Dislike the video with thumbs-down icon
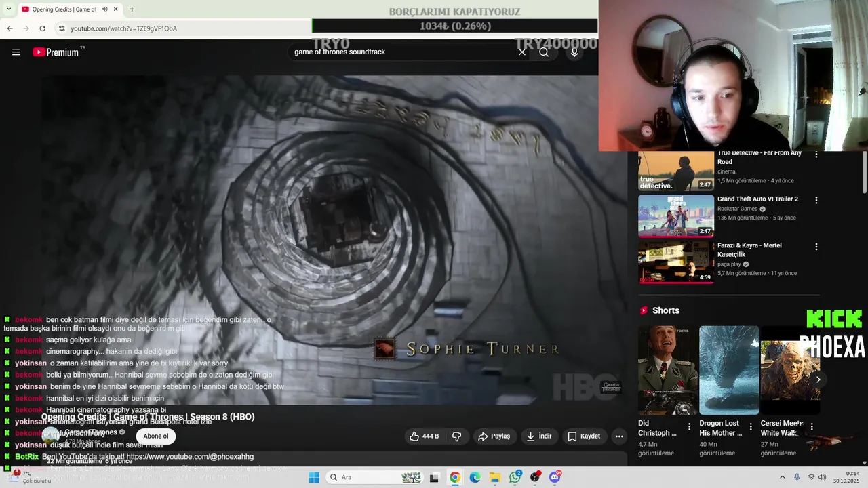The image size is (868, 488). 457,436
